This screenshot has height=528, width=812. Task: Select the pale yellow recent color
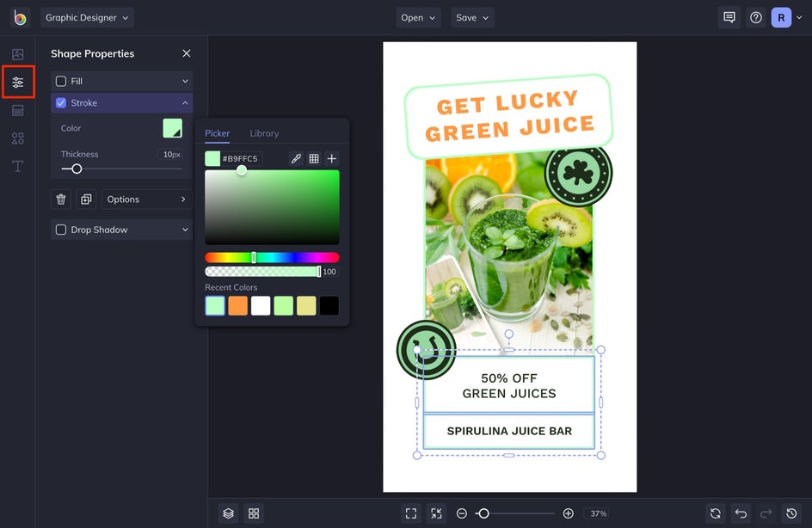[306, 306]
